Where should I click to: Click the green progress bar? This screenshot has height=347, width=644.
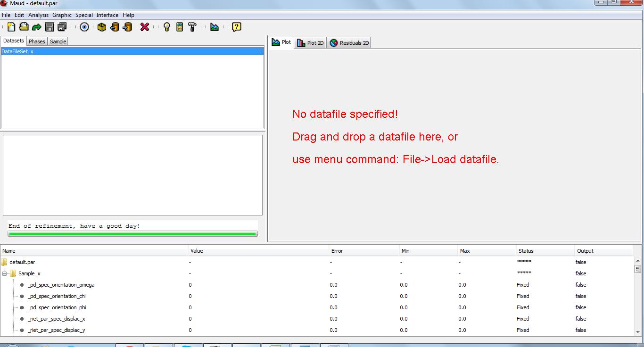point(132,233)
